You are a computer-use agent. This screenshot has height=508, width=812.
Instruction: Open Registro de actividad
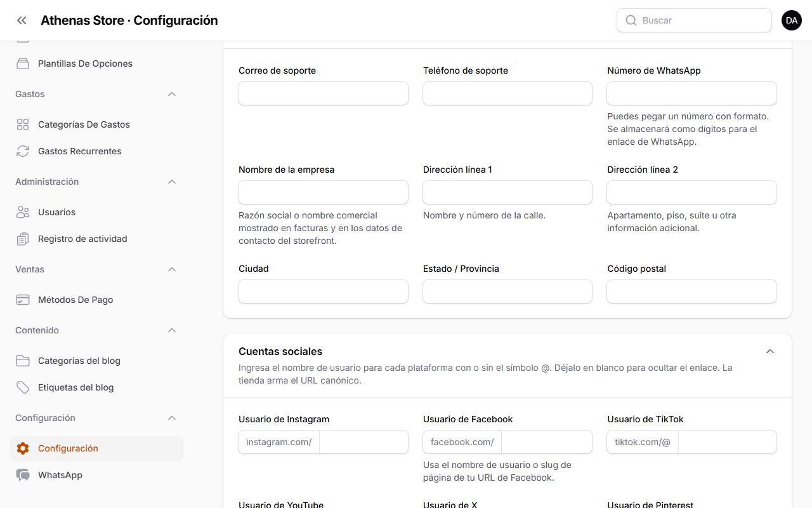click(96, 239)
